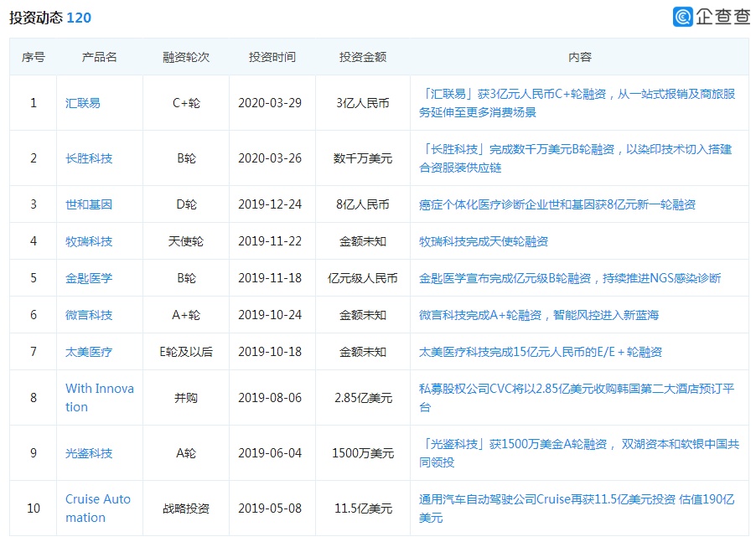Image resolution: width=756 pixels, height=542 pixels.
Task: Open the With Innovation product link
Action: [x=100, y=398]
